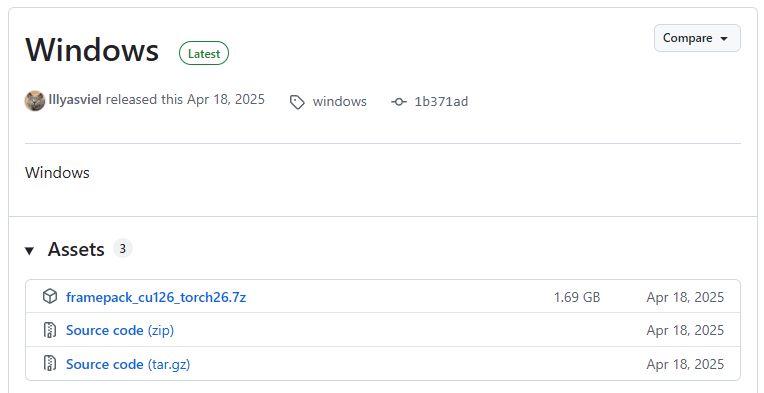Click the zip file icon for Source code (zip)
Image resolution: width=764 pixels, height=393 pixels.
[x=50, y=330]
